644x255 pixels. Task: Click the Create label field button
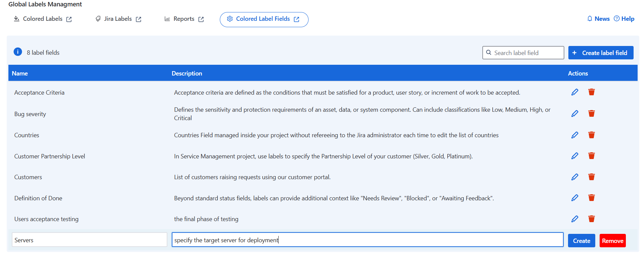601,53
